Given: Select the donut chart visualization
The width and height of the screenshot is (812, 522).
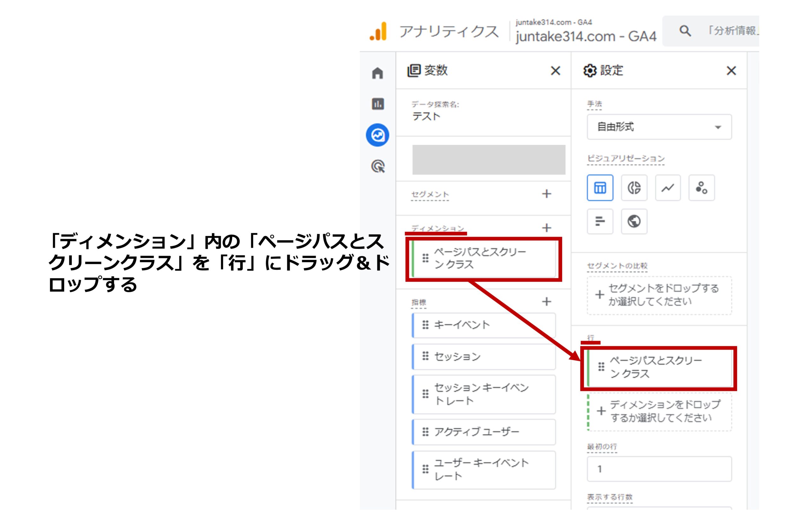Looking at the screenshot, I should click(634, 187).
